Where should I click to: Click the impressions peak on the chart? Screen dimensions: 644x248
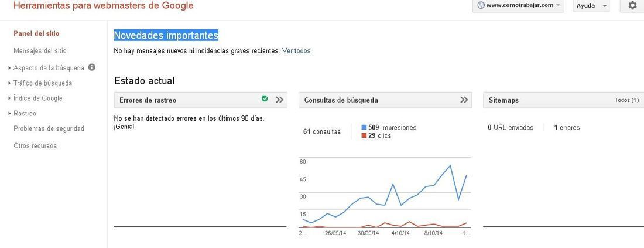tap(451, 165)
